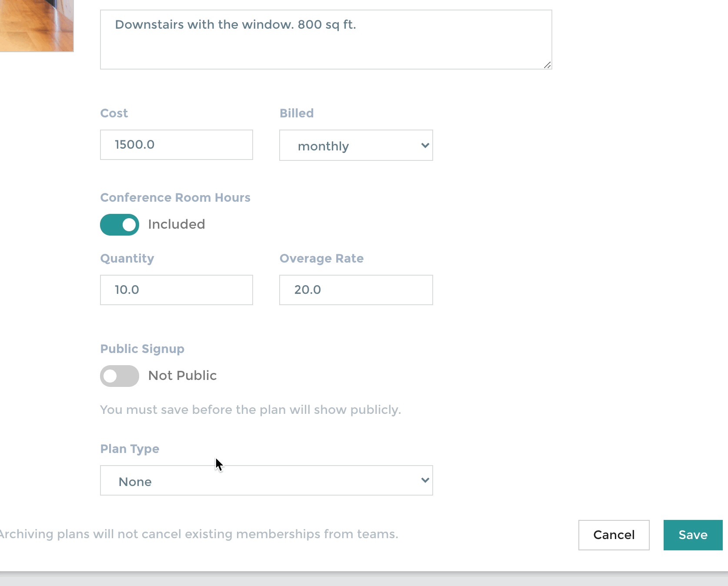Click the textarea resize handle

tap(548, 65)
